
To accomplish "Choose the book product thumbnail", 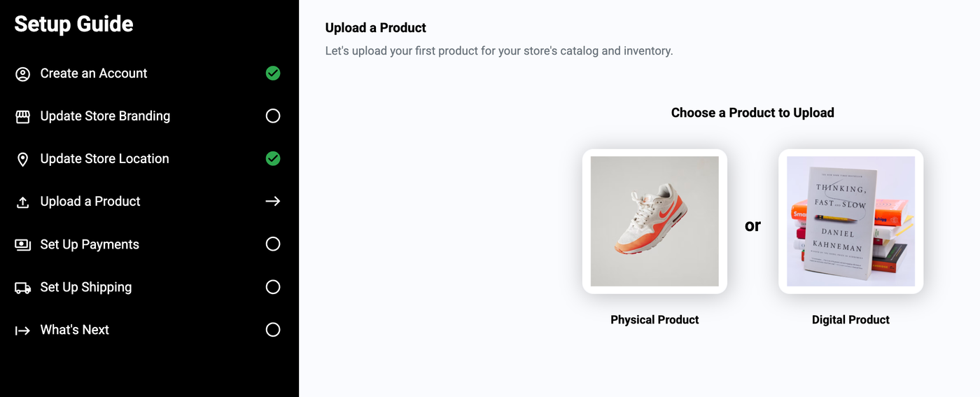I will 850,221.
